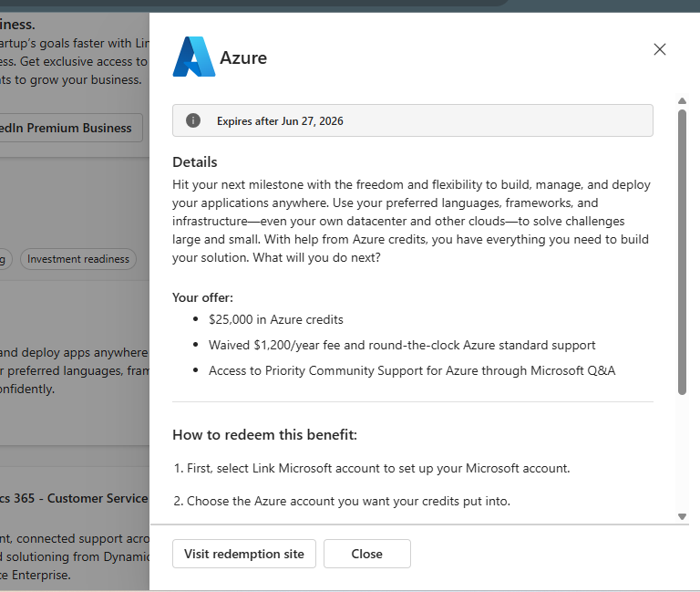Select the '$25,000 in Azure credits' bullet

276,319
